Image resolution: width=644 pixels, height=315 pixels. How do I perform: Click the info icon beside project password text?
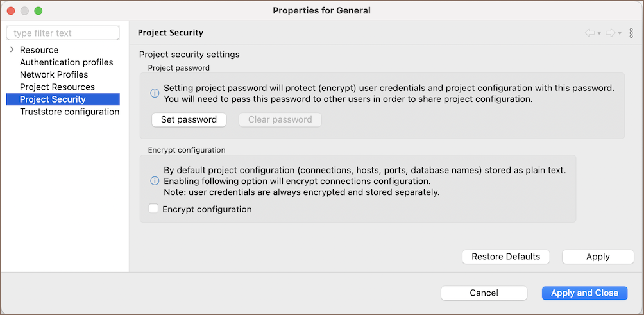pos(155,94)
